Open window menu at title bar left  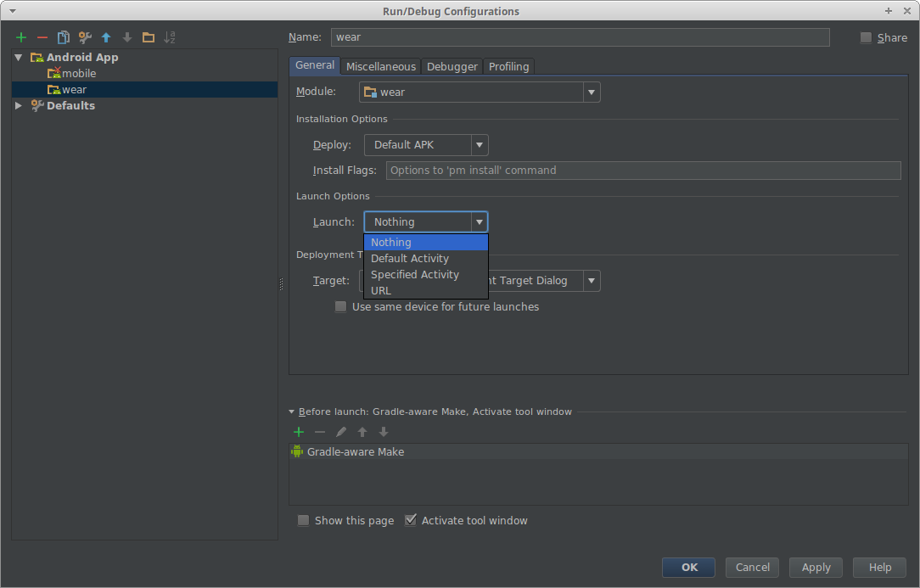[x=13, y=11]
